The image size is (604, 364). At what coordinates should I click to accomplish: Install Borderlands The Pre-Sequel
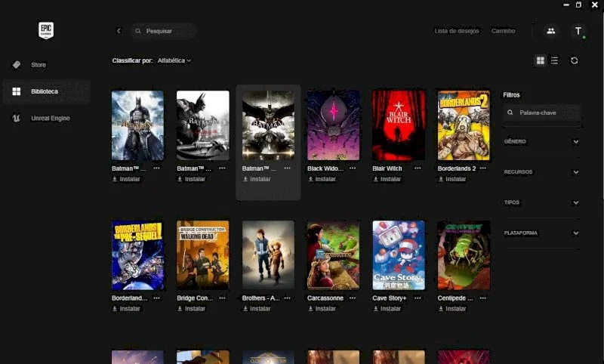point(126,309)
